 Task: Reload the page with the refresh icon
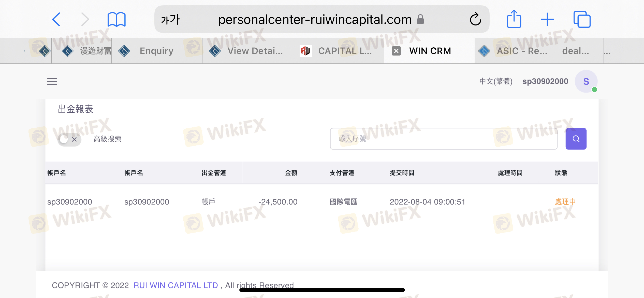[475, 19]
